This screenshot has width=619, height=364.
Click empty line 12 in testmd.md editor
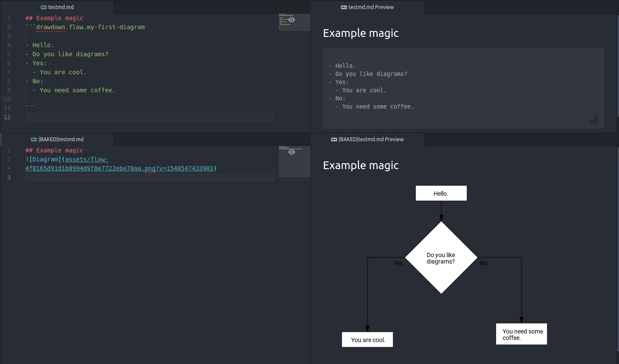pos(150,117)
